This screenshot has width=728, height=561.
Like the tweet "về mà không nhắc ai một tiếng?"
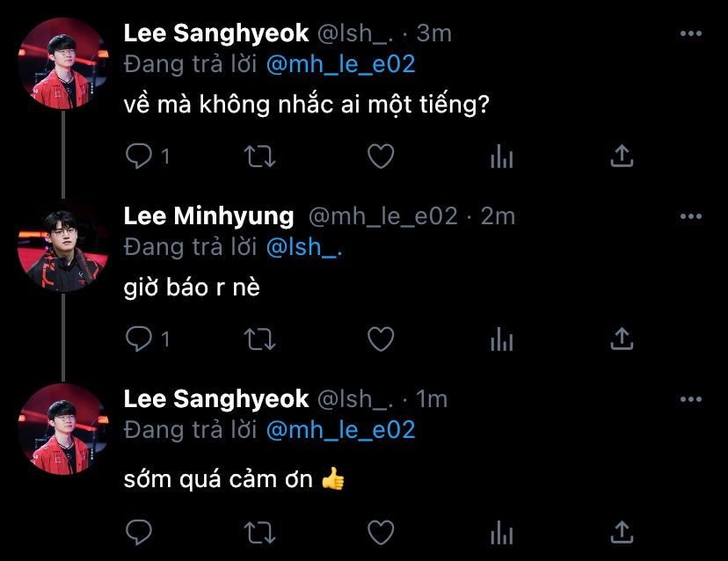click(380, 157)
